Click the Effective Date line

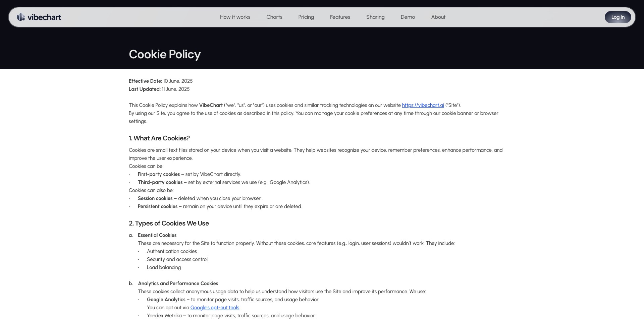click(161, 81)
